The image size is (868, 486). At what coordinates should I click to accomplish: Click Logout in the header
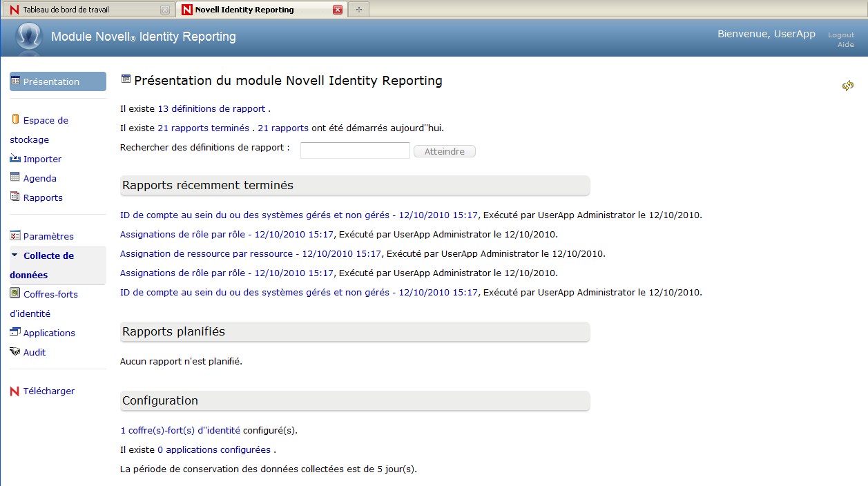[x=841, y=35]
